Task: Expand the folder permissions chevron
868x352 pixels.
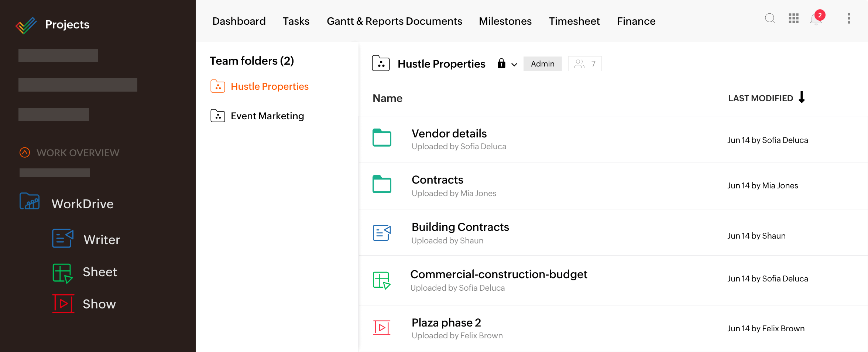Action: point(514,65)
